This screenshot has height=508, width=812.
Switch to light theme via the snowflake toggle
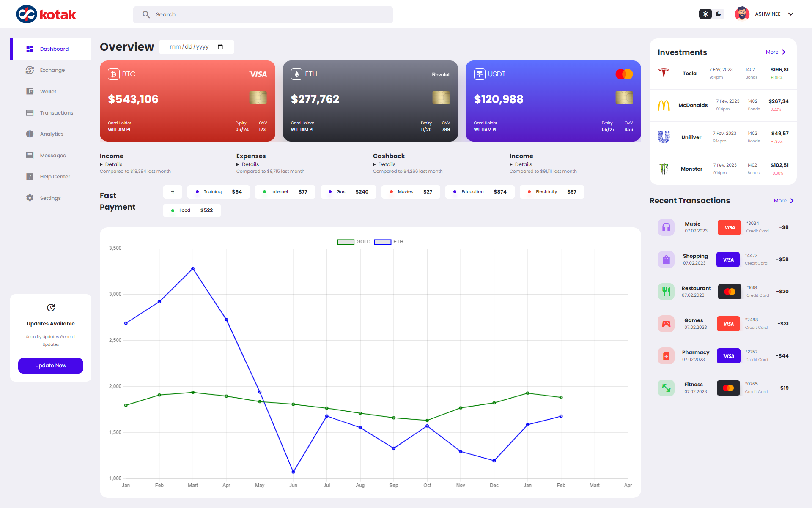(x=705, y=14)
